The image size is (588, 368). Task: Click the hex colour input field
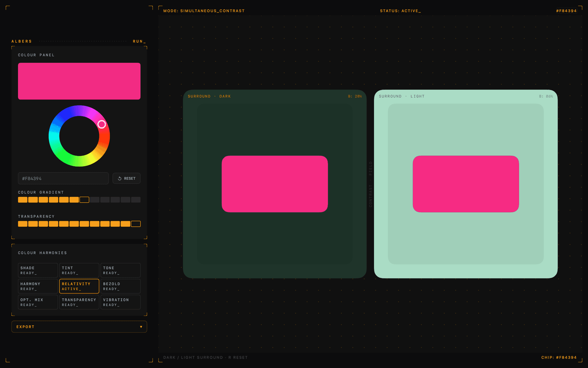pyautogui.click(x=63, y=178)
